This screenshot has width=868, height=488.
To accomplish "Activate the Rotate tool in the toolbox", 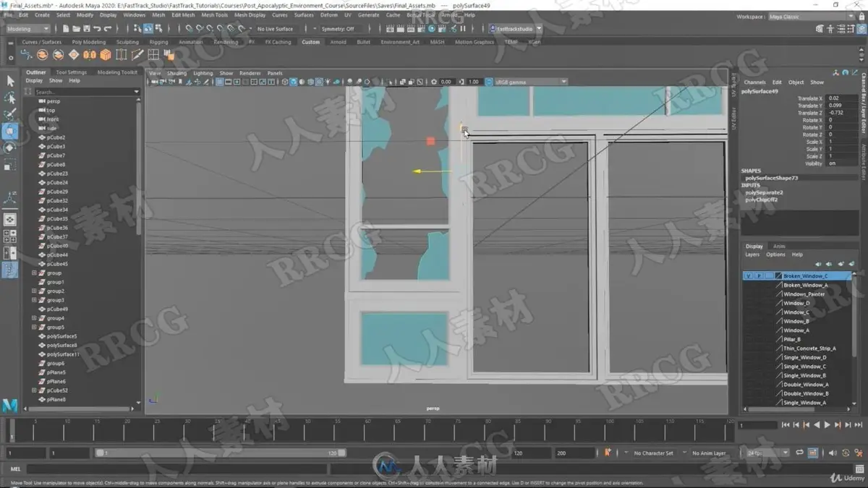I will (x=10, y=147).
